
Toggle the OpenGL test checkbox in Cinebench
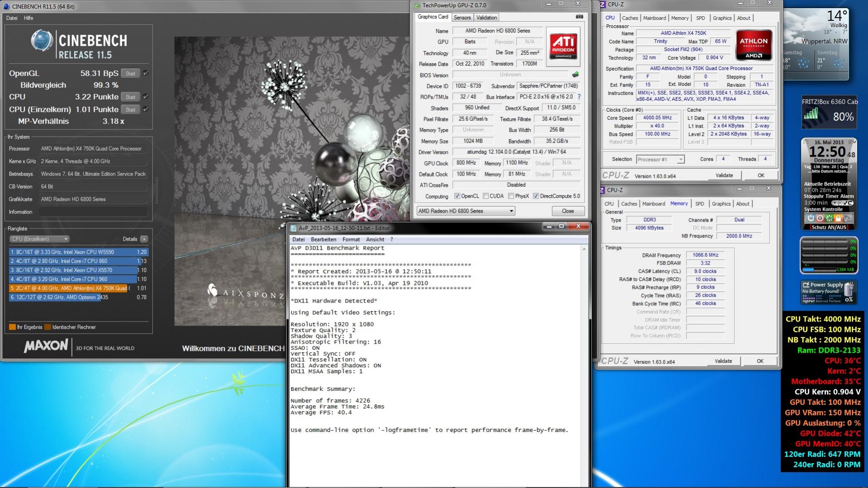[x=146, y=73]
